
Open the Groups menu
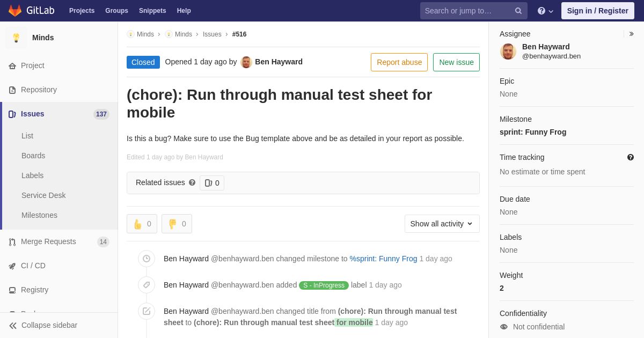pos(116,11)
